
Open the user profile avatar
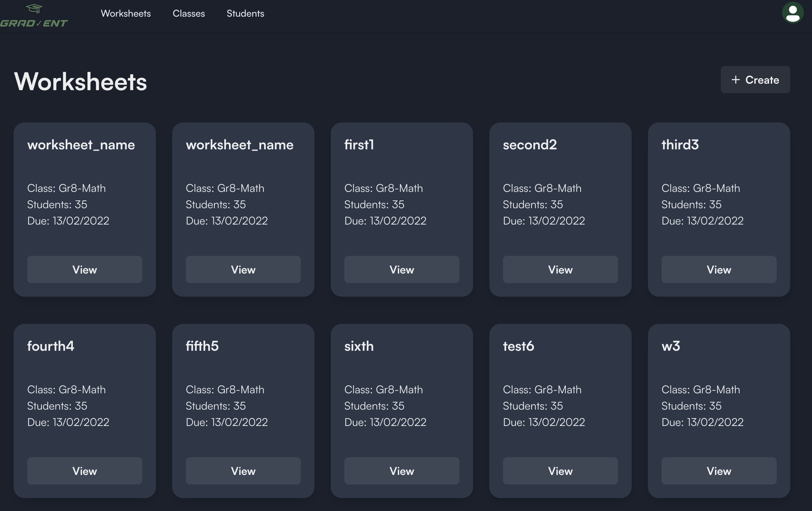(x=793, y=13)
